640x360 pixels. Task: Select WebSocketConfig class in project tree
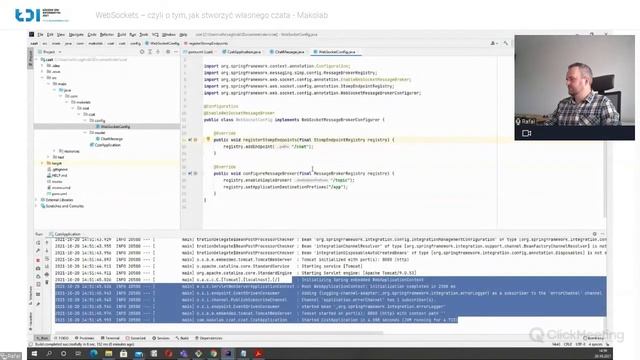coord(113,127)
